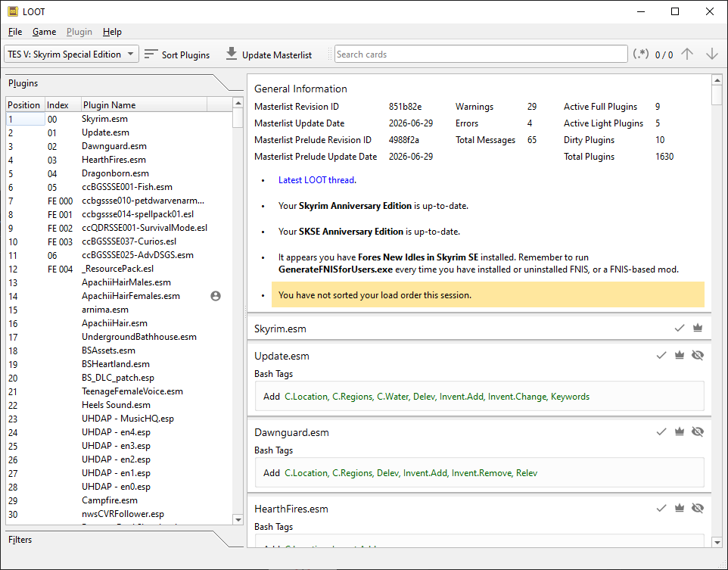This screenshot has width=728, height=570.
Task: Click the crossed-eye icon on Update.esm card
Action: pos(698,355)
